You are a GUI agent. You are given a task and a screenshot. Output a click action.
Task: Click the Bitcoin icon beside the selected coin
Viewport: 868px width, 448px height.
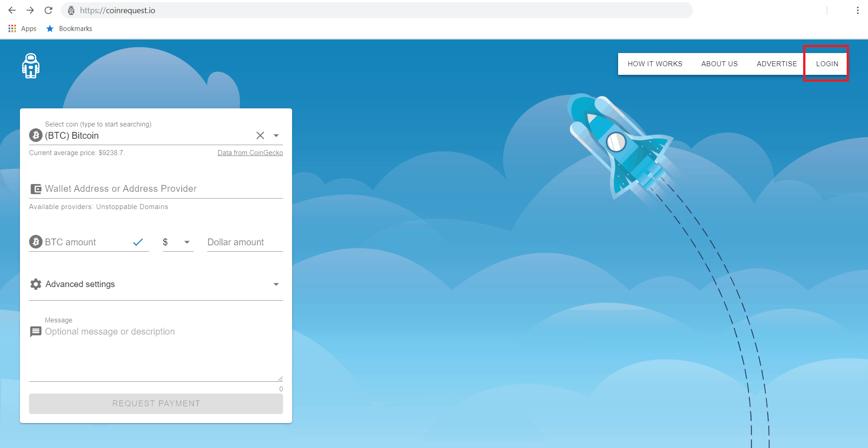click(x=36, y=135)
